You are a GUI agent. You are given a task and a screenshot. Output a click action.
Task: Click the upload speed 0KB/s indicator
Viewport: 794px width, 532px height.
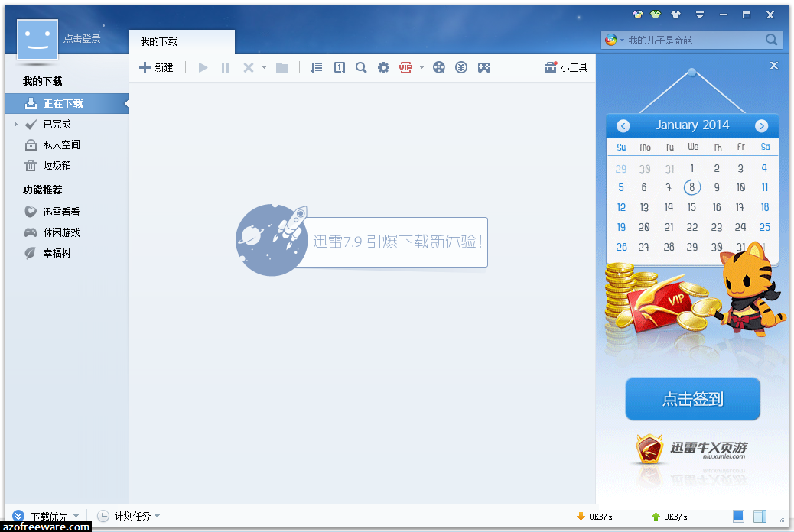coord(669,517)
